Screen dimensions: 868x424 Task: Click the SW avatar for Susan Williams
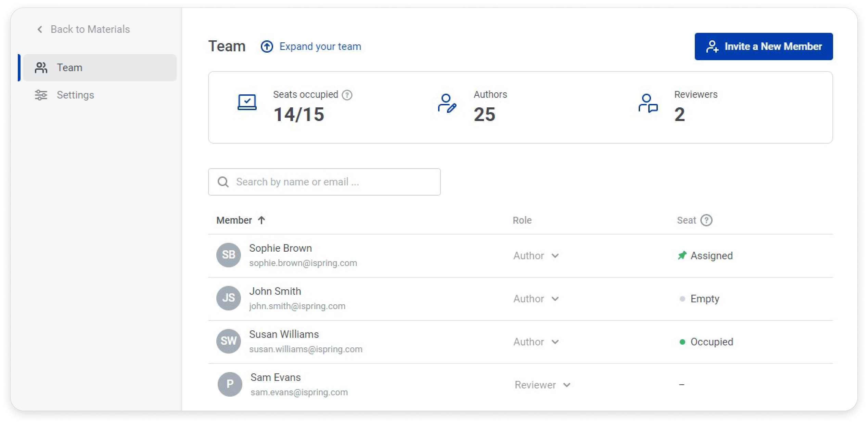click(x=229, y=341)
